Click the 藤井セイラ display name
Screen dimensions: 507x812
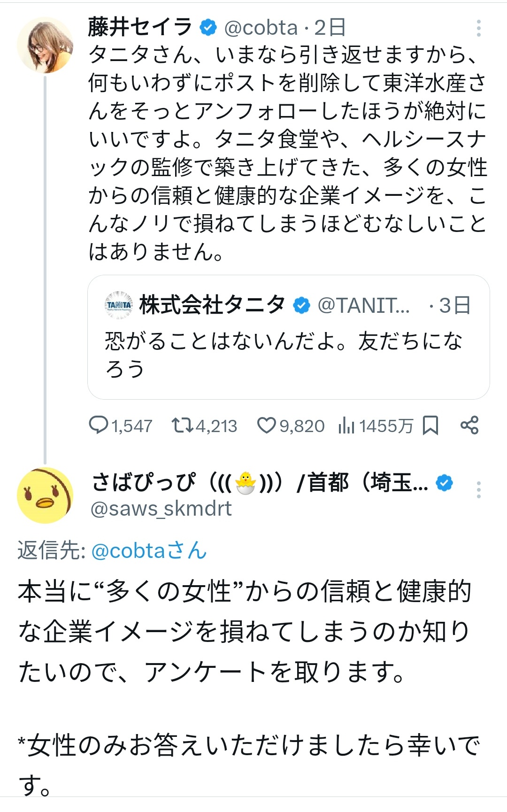click(140, 27)
